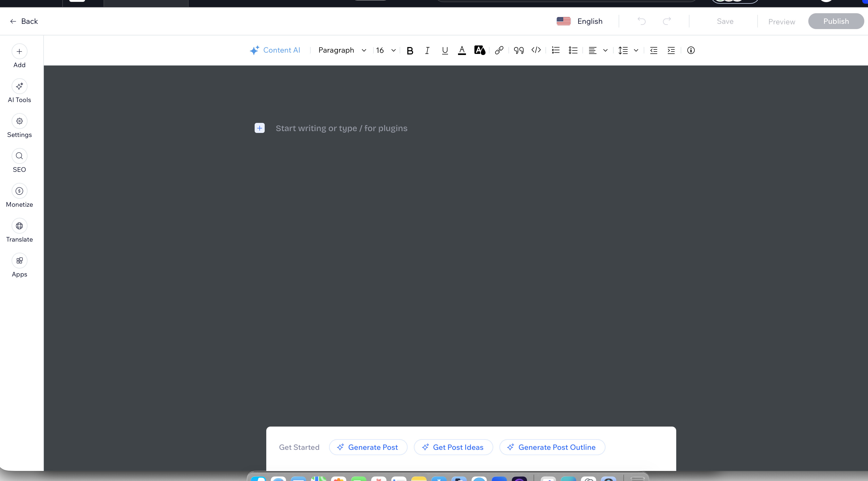Screen dimensions: 868x481
Task: Click Get Post Ideas button
Action: [453, 447]
